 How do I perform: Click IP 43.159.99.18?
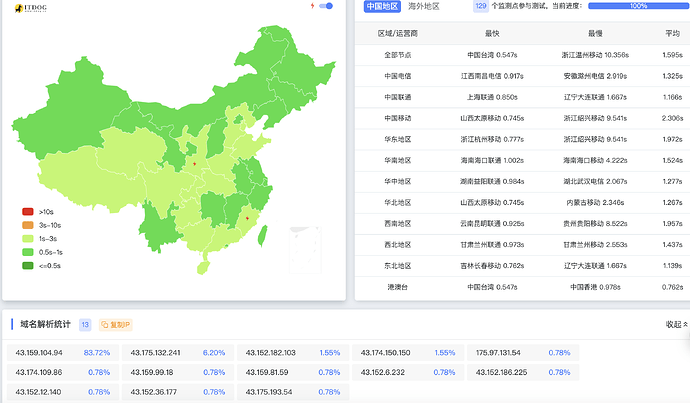(152, 372)
